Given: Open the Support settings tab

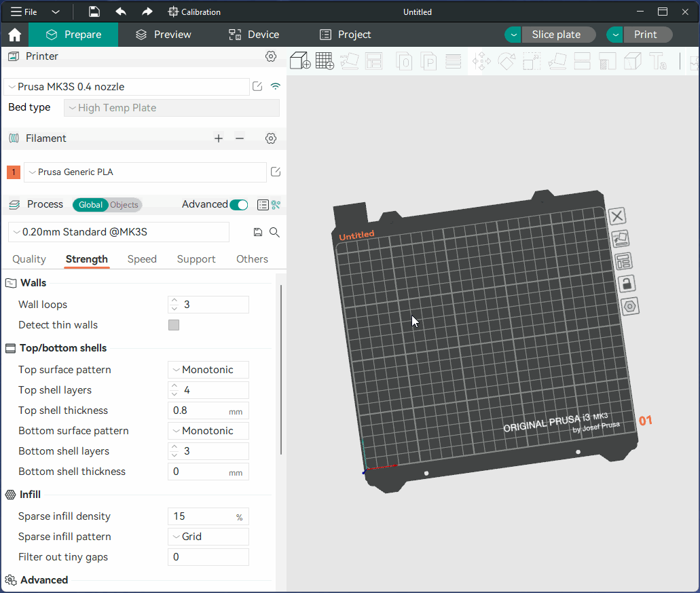Looking at the screenshot, I should tap(196, 259).
